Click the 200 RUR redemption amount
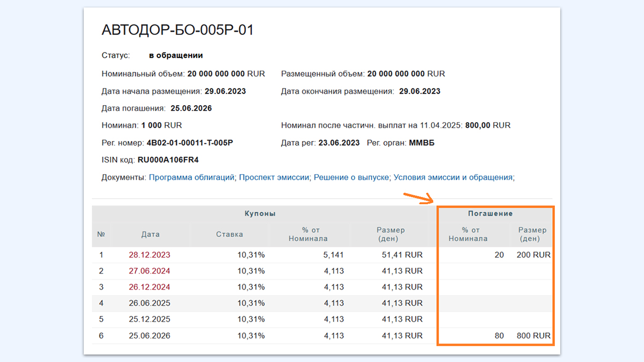Viewport: 644px width, 362px height. point(533,255)
